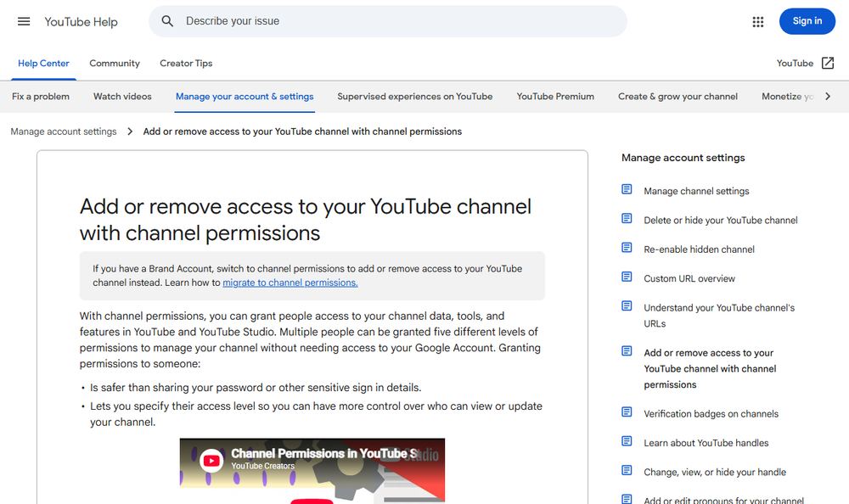Click YouTube Creators channel name on video
This screenshot has width=849, height=504.
tap(262, 466)
